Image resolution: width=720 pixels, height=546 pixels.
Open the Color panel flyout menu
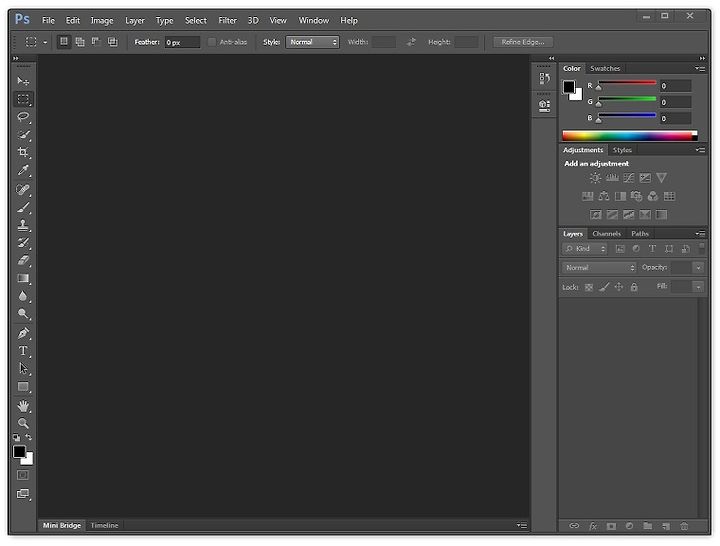pyautogui.click(x=700, y=68)
